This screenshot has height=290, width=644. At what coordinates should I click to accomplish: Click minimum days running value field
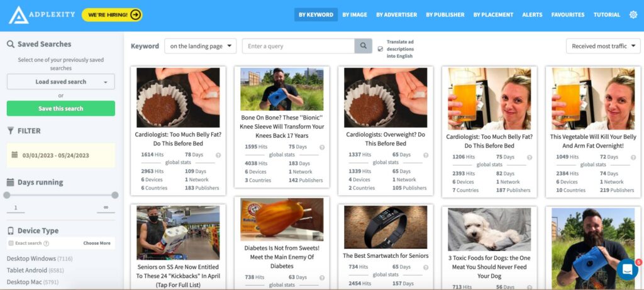click(16, 208)
